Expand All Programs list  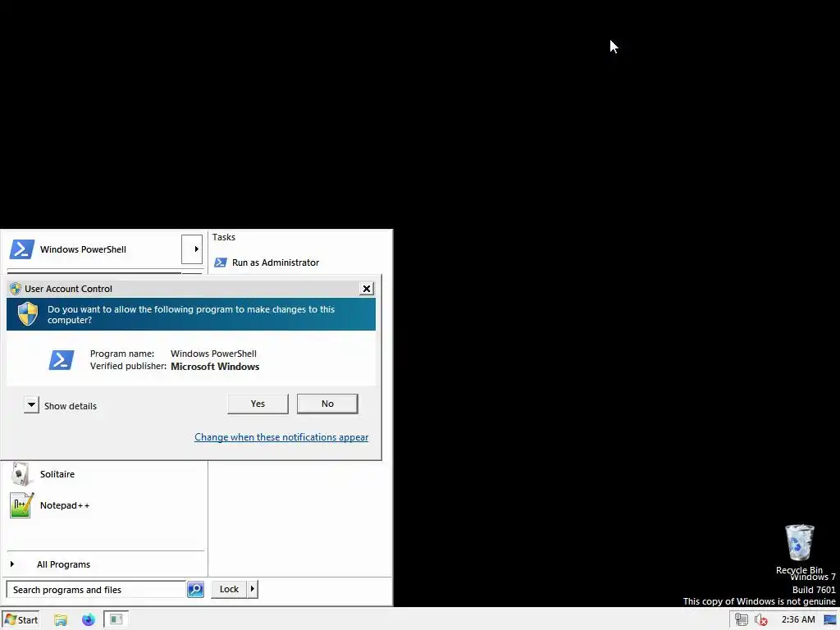point(63,564)
